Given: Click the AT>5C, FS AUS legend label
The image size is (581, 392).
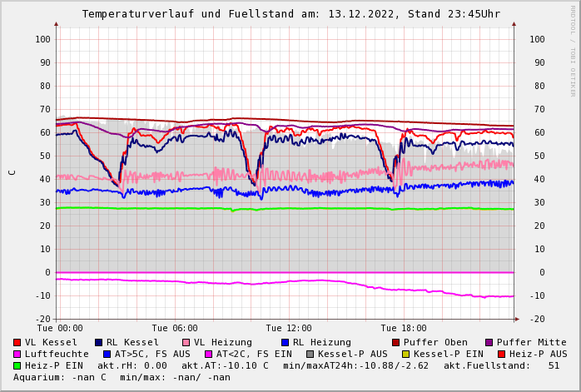Looking at the screenshot, I should tap(152, 354).
